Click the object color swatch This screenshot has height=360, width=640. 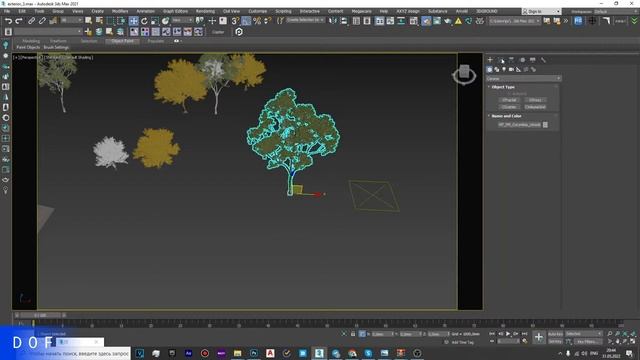(545, 125)
